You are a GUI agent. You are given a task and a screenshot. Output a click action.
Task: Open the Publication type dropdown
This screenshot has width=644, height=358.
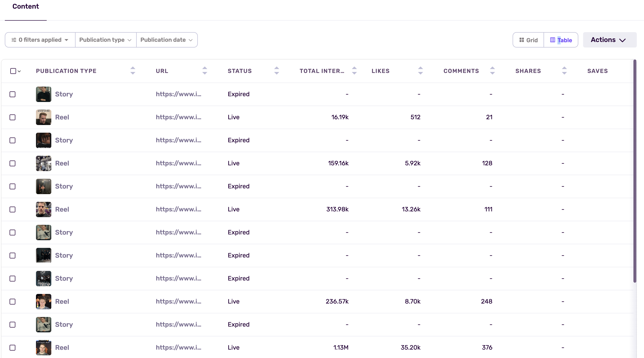click(x=105, y=40)
